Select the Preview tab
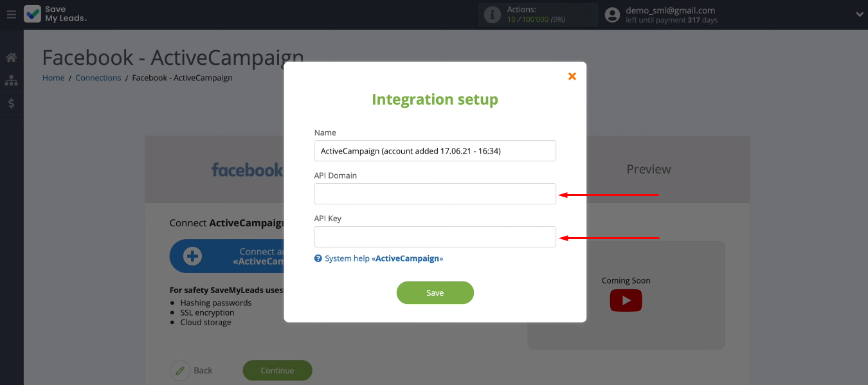This screenshot has width=868, height=385. [649, 169]
